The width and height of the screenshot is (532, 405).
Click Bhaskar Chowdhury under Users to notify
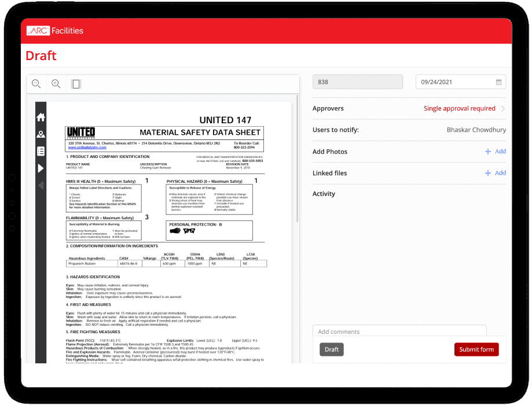(476, 130)
